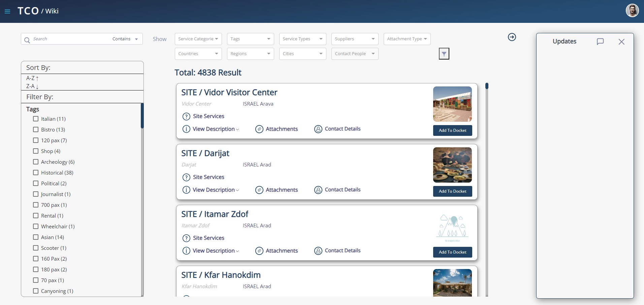Image resolution: width=644 pixels, height=305 pixels.
Task: Tick the Wheelchair (1) checkbox
Action: 36,226
